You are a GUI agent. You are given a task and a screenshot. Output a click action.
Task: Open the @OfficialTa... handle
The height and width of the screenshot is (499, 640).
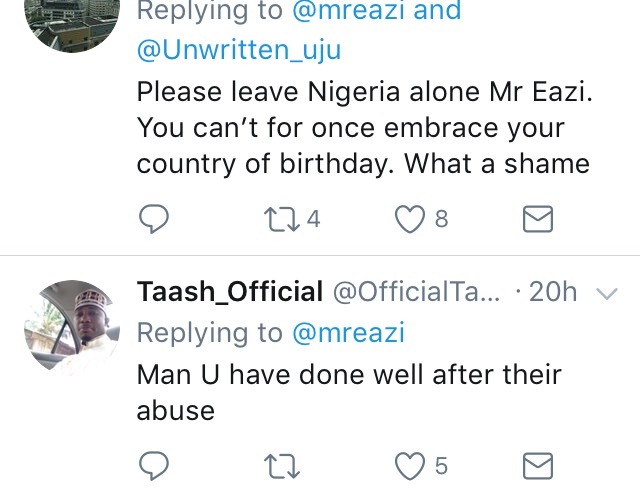[416, 292]
